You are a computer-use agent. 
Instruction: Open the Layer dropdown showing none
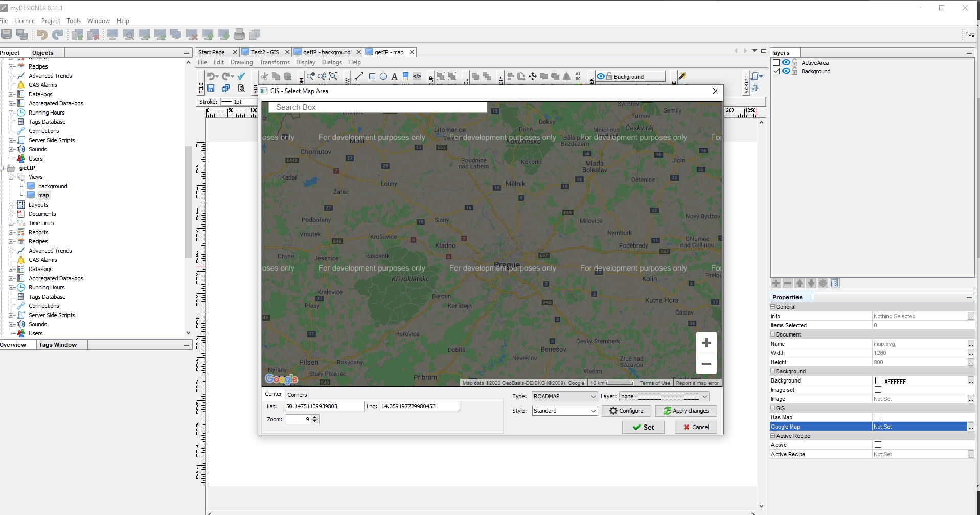click(x=664, y=396)
